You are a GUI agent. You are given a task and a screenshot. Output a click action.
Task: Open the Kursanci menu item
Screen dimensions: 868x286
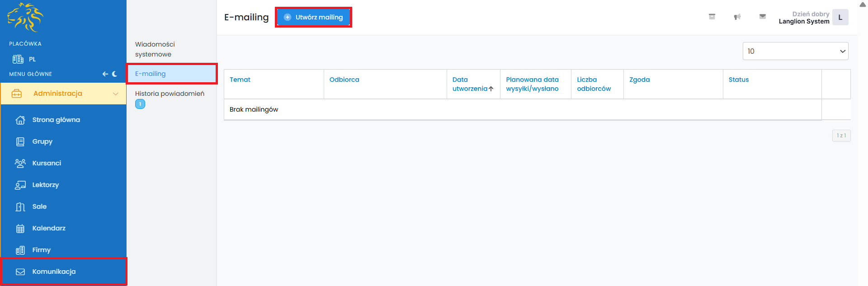[47, 163]
